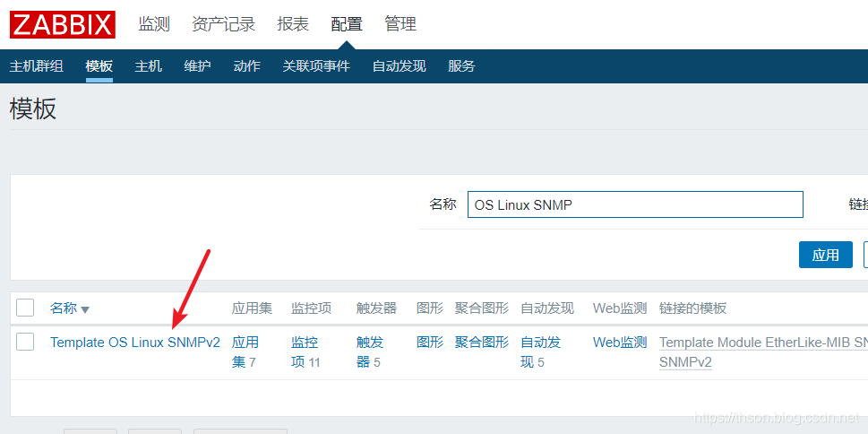868x434 pixels.
Task: Go to 主机群组 submenu
Action: coord(37,66)
